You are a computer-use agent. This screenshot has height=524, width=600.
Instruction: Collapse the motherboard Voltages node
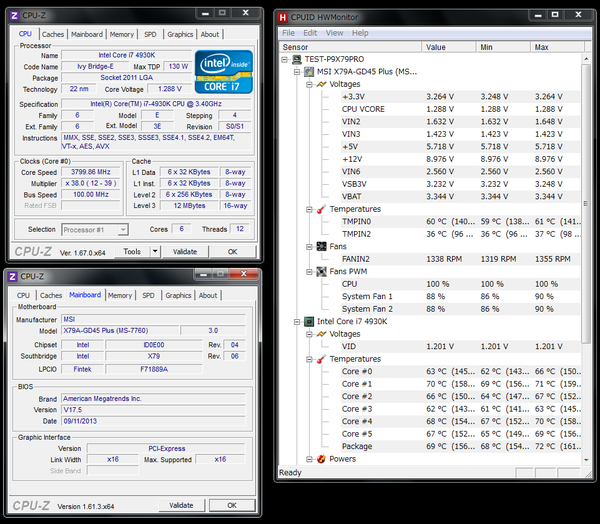click(309, 84)
